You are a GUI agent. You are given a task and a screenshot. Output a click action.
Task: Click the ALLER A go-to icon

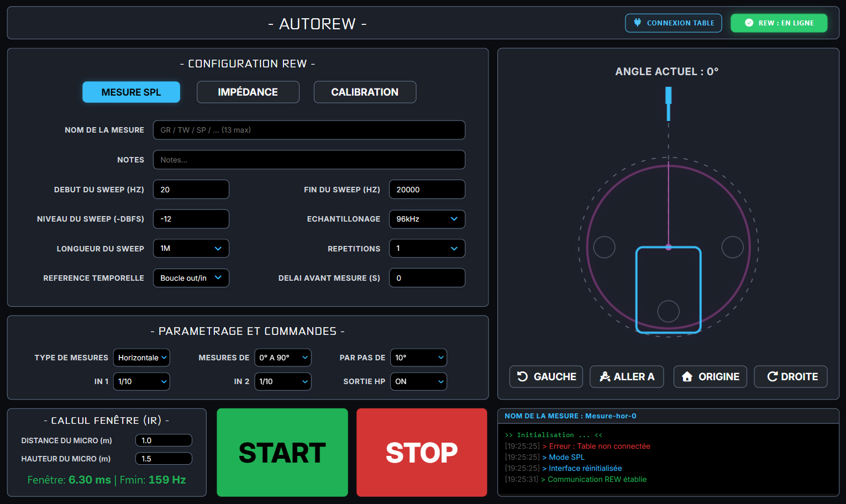point(605,376)
